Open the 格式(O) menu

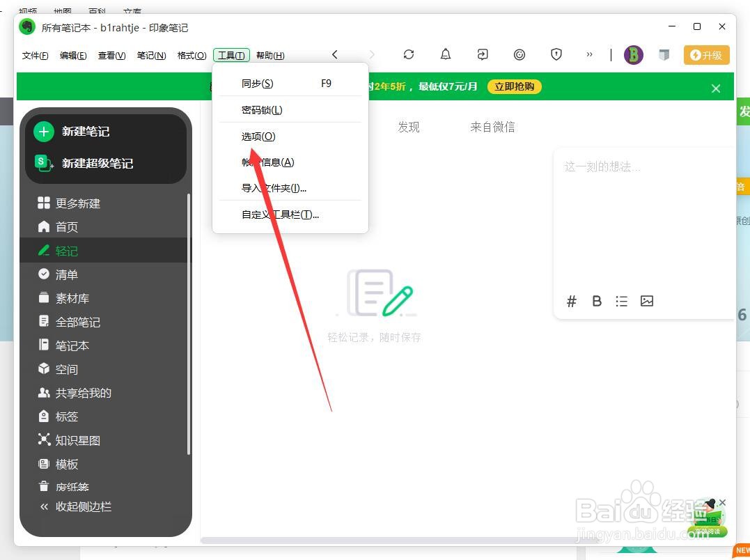[192, 56]
